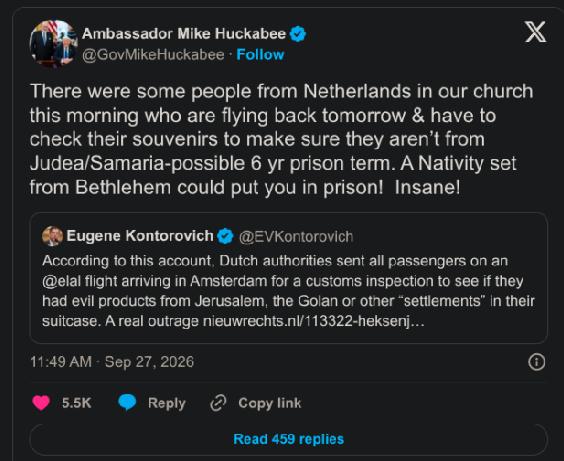Click the X logo icon

(x=535, y=32)
